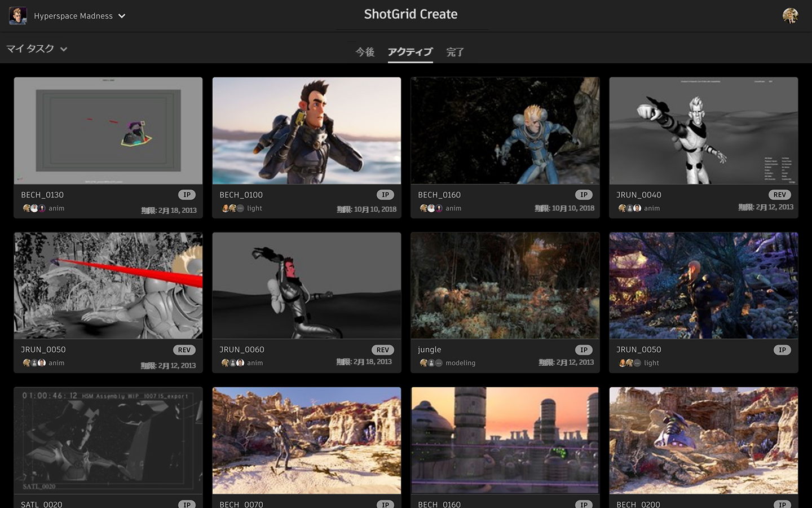The image size is (812, 508).
Task: Open the jungle shot thumbnail
Action: coord(505,286)
